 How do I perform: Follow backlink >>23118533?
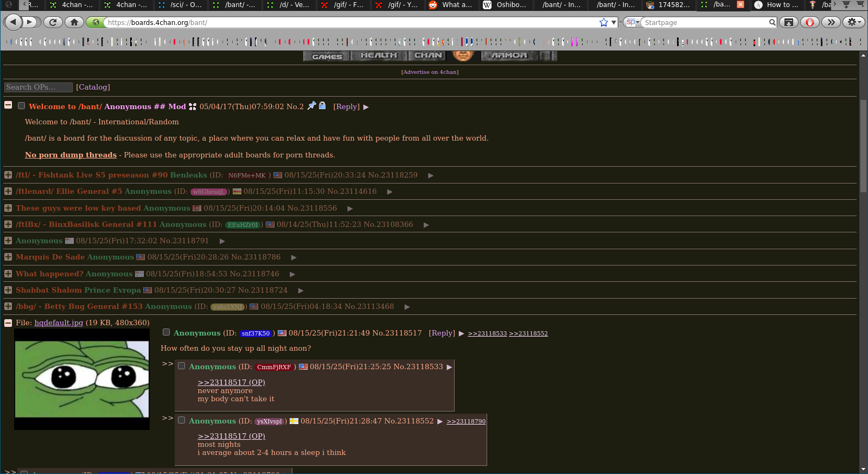[487, 333]
